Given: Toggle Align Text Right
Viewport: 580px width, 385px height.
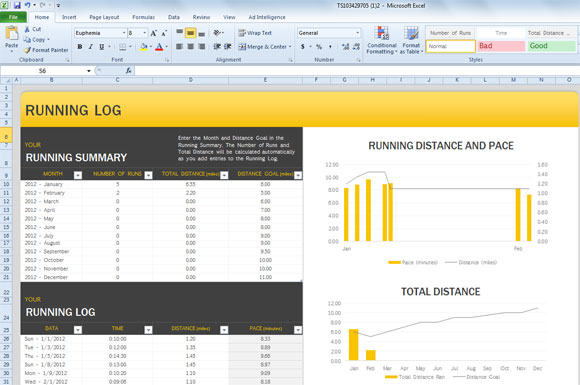Looking at the screenshot, I should (202, 47).
